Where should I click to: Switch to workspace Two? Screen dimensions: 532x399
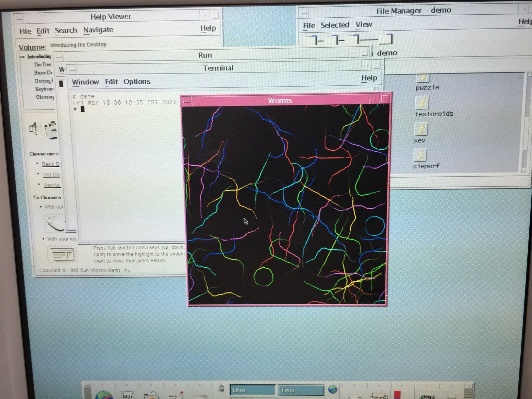click(x=302, y=390)
